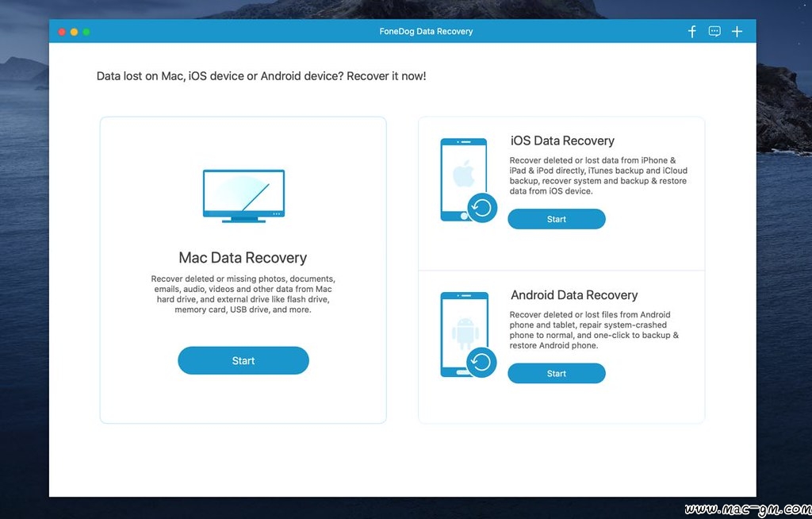Click the Android phone robot icon

468,334
